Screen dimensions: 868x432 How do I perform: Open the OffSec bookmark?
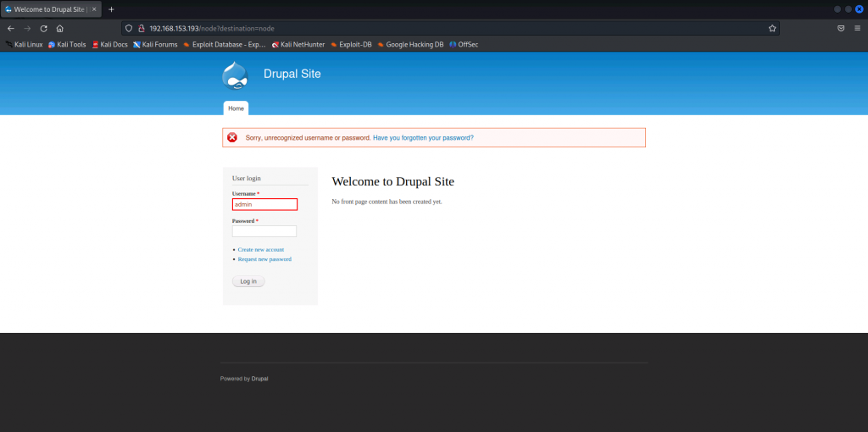pyautogui.click(x=464, y=44)
